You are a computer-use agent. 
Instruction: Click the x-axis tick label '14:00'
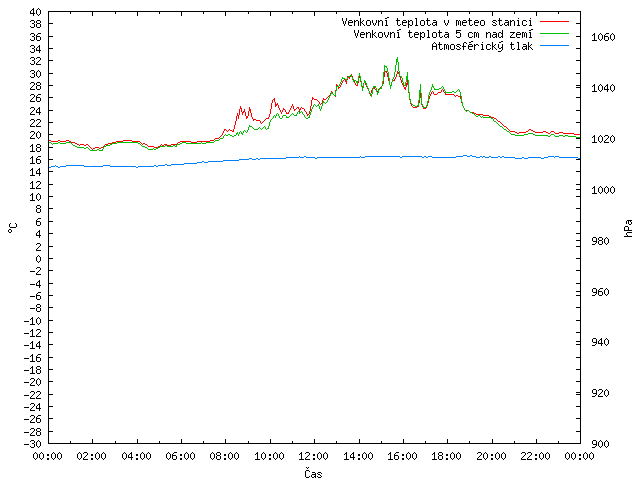(358, 456)
